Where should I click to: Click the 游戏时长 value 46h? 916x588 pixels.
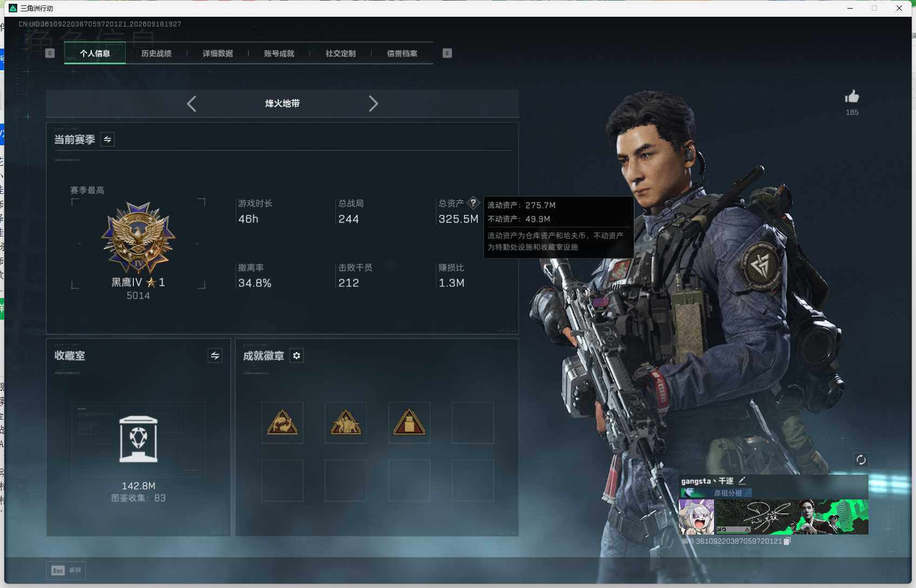tap(248, 219)
